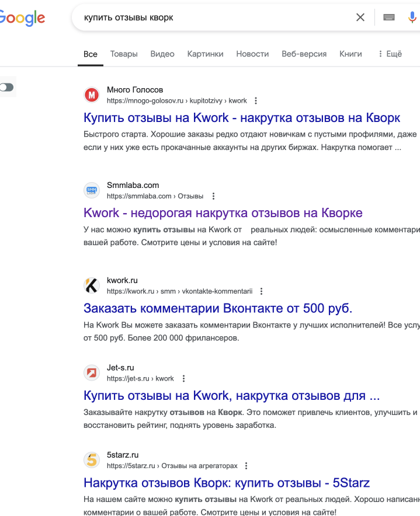Open options menu for kwork.ru result
420x516 pixels.
point(261,291)
